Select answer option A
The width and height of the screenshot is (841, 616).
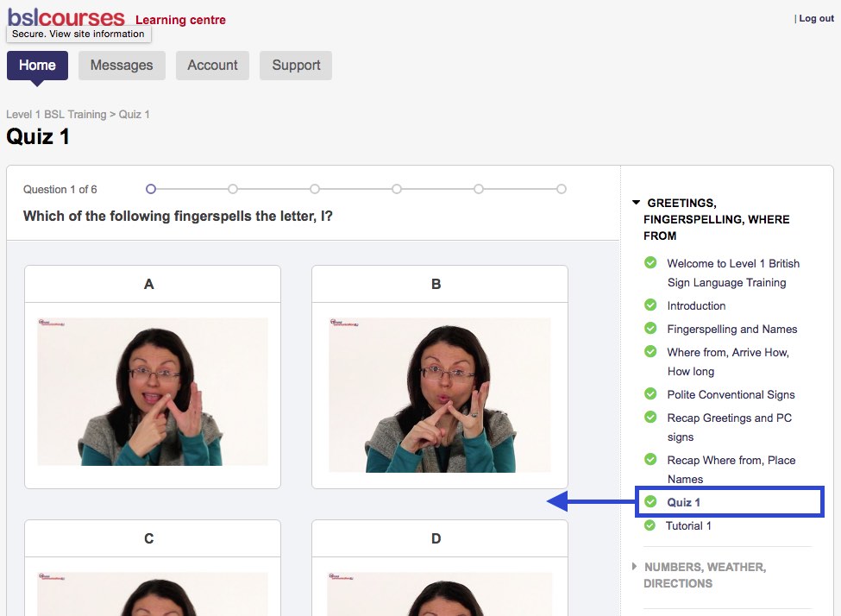(x=152, y=397)
